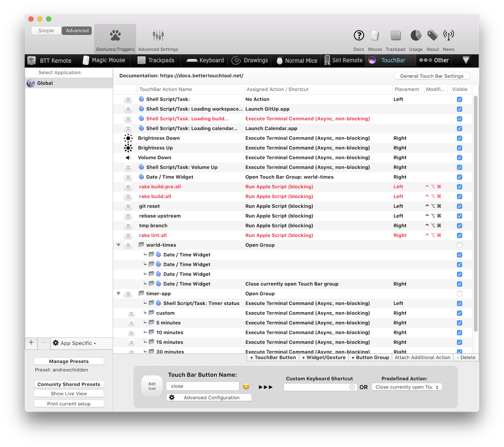Click Show Live View button
The image size is (504, 447).
(69, 394)
